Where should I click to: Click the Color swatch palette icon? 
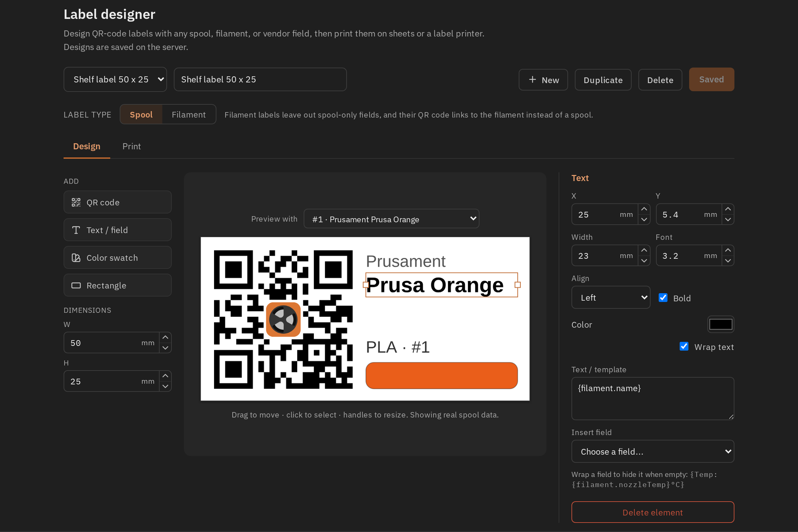pyautogui.click(x=76, y=258)
